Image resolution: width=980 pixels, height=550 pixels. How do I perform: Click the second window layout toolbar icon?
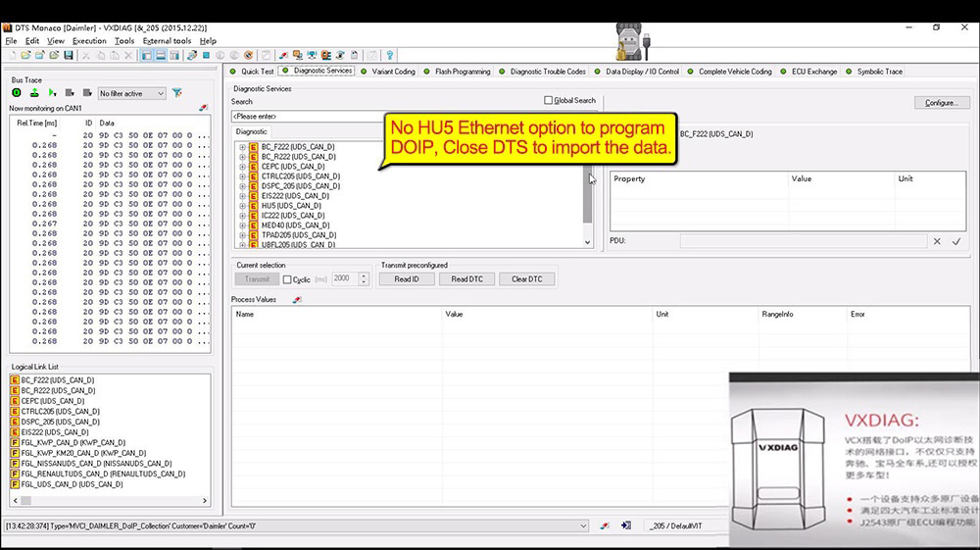coord(161,56)
